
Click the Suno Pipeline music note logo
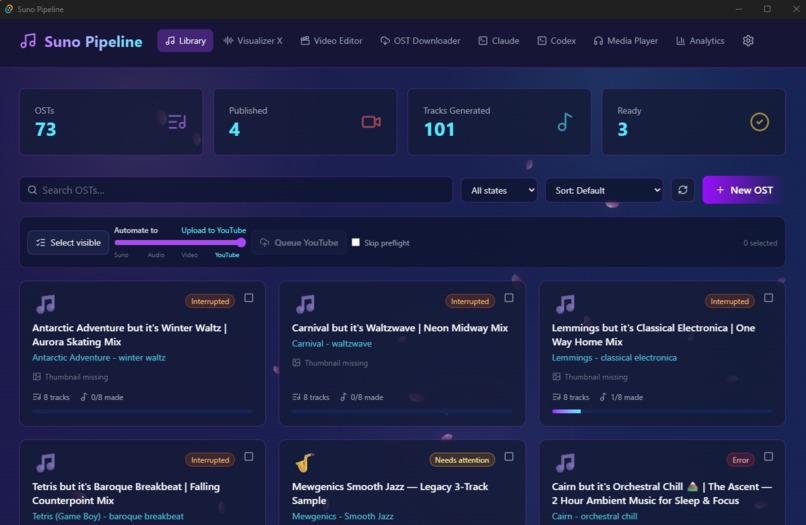coord(28,41)
